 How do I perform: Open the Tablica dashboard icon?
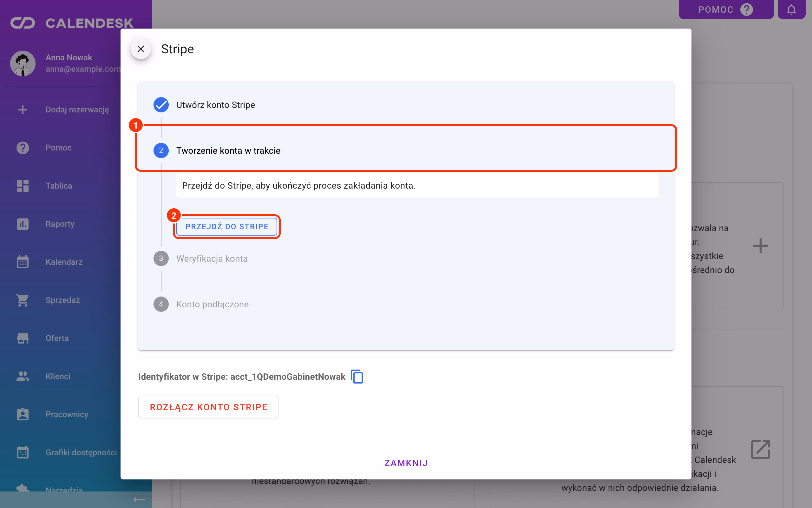[x=23, y=186]
